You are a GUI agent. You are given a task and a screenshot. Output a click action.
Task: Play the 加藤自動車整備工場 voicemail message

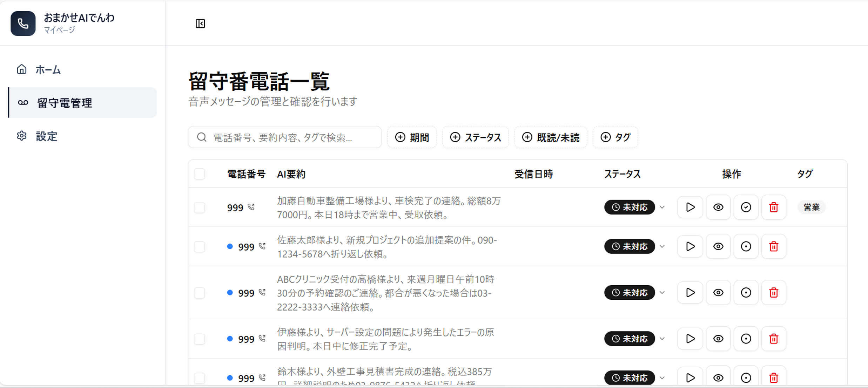point(690,207)
